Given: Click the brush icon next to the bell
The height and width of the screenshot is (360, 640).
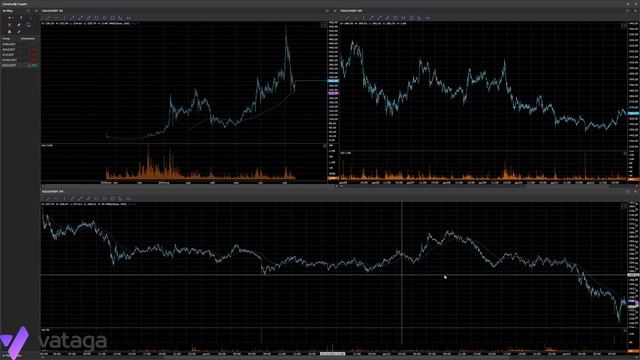Looking at the screenshot, I should (19, 31).
